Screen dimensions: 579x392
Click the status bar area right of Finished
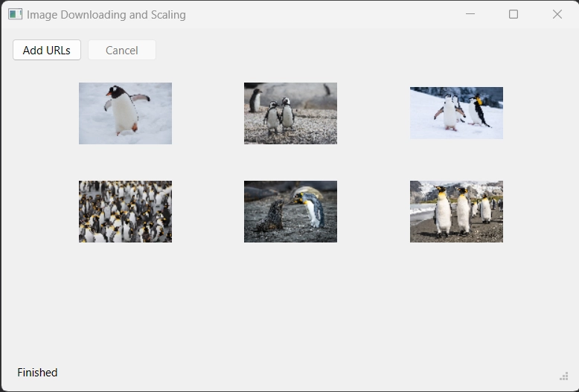pyautogui.click(x=298, y=373)
